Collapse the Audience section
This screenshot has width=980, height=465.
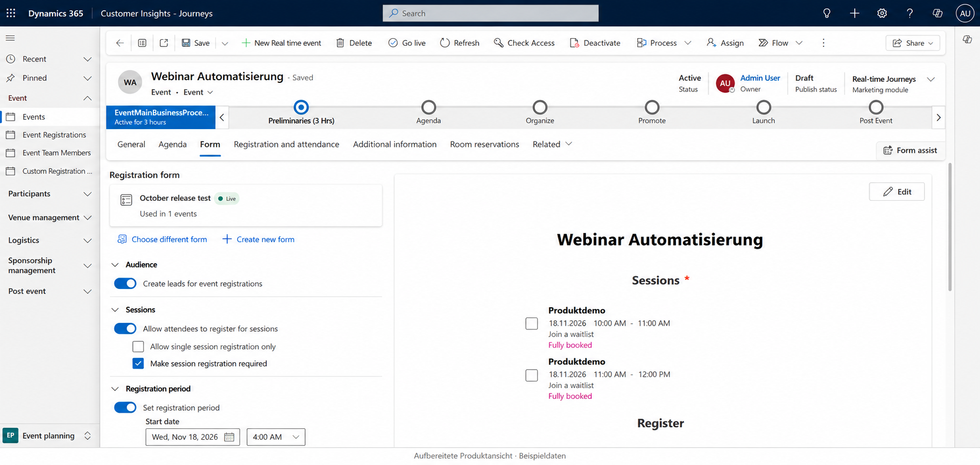(x=115, y=265)
